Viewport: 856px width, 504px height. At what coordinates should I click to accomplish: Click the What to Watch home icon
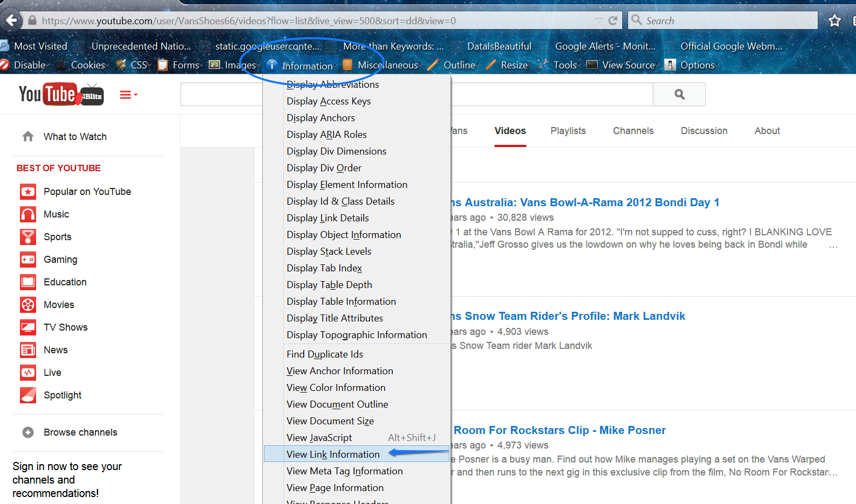(28, 136)
